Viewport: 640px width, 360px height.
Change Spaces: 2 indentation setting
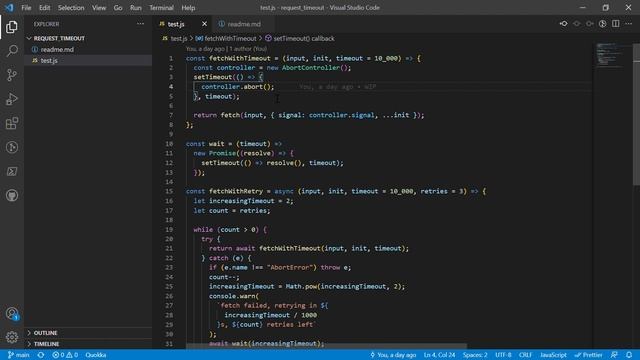tap(475, 355)
